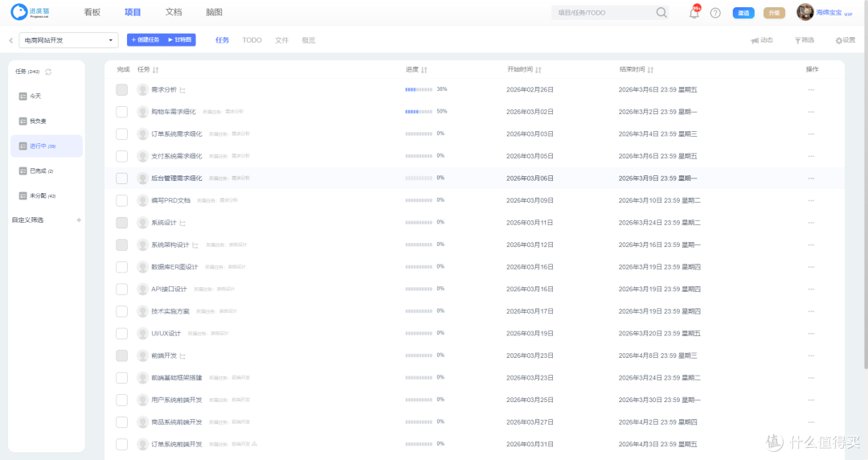
Task: Check the complete box for 购物车需求细化
Action: click(x=122, y=112)
